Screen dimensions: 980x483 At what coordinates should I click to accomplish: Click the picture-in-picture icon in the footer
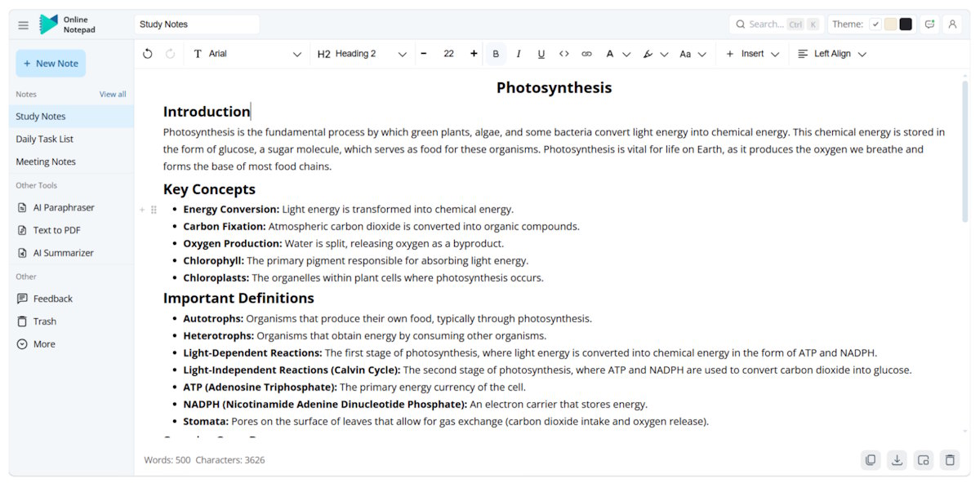(x=923, y=460)
